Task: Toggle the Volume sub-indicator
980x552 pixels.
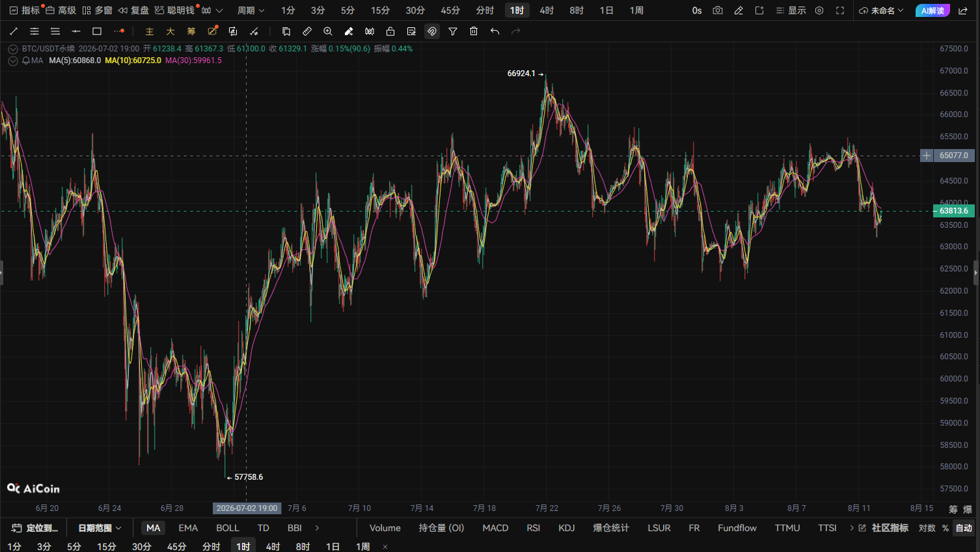Action: [x=385, y=528]
